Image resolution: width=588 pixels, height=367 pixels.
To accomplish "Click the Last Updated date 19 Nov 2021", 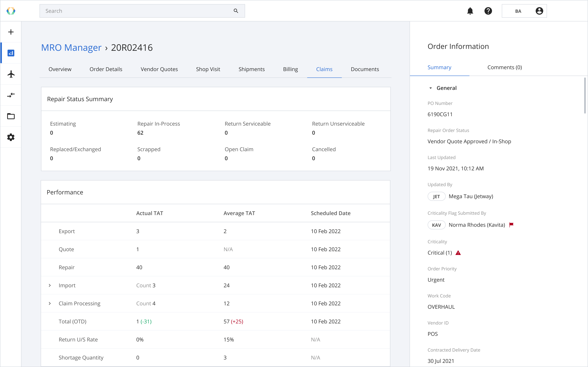I will (x=455, y=168).
